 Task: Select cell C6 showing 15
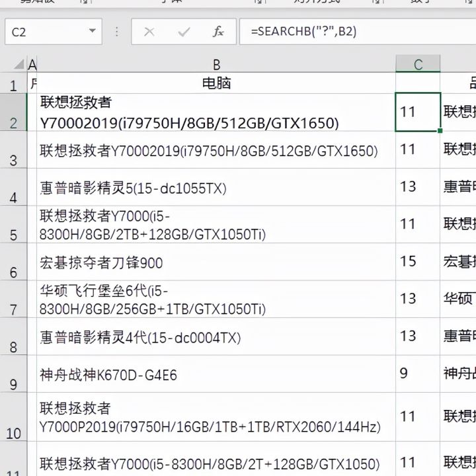tap(418, 262)
